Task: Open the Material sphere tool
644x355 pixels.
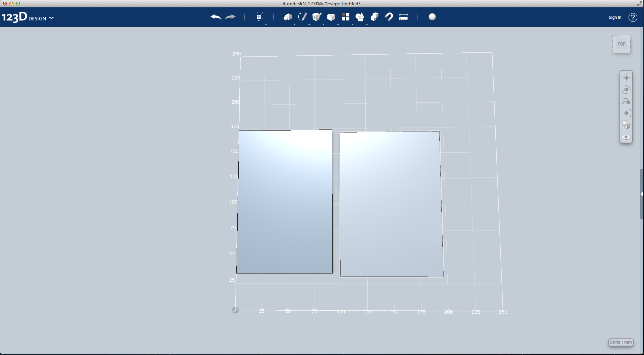Action: 432,17
